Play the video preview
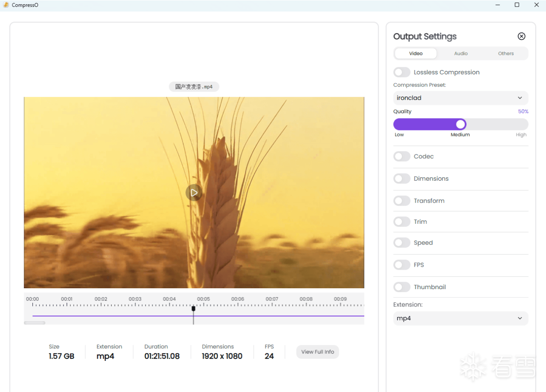This screenshot has height=392, width=546. click(194, 192)
